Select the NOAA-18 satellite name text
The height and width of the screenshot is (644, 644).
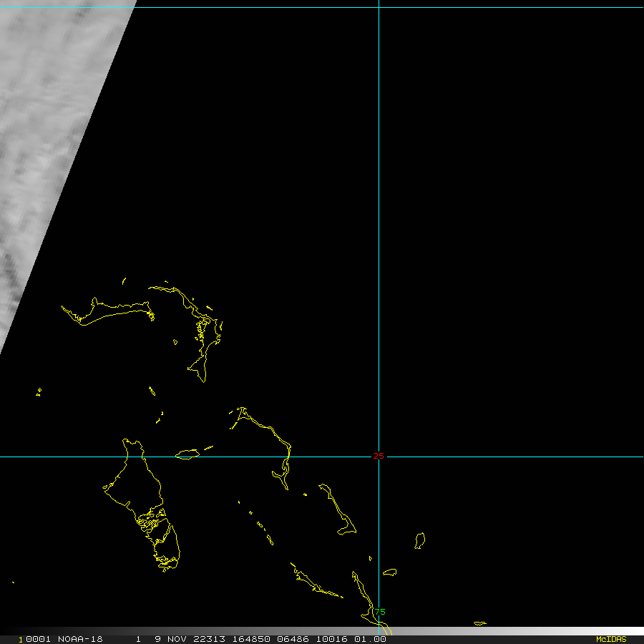pyautogui.click(x=80, y=639)
